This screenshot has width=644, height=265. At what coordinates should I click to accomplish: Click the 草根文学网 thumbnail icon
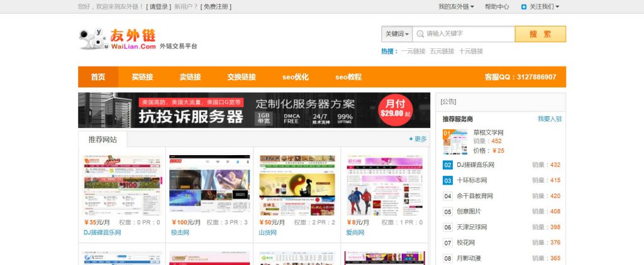tap(455, 142)
